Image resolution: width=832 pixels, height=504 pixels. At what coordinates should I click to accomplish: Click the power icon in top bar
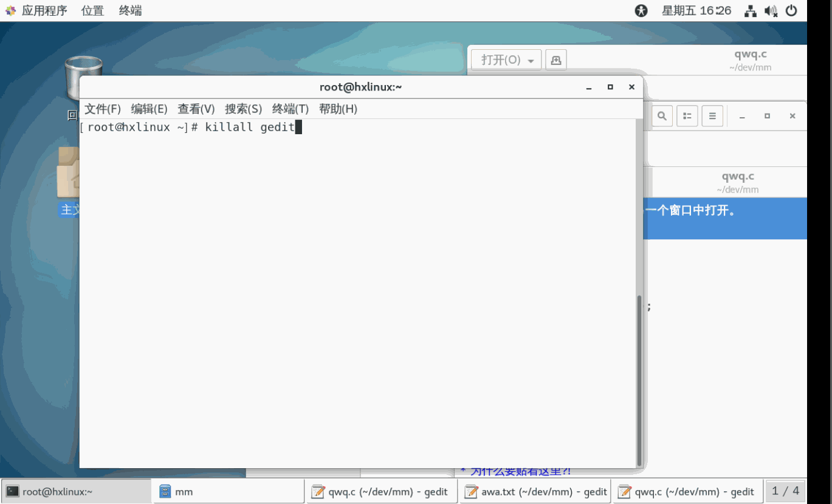tap(791, 10)
